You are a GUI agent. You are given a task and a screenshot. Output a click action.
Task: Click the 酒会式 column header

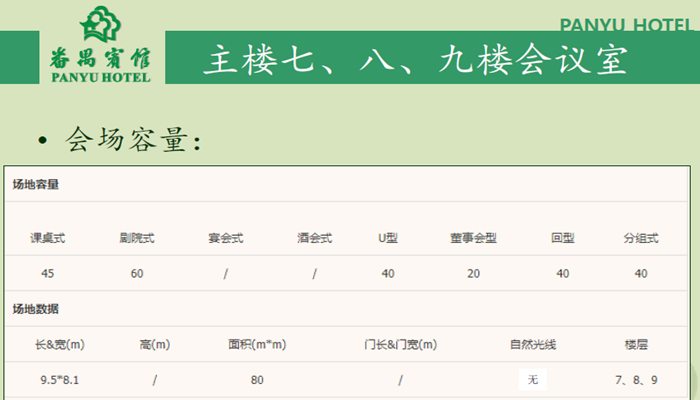tap(314, 239)
